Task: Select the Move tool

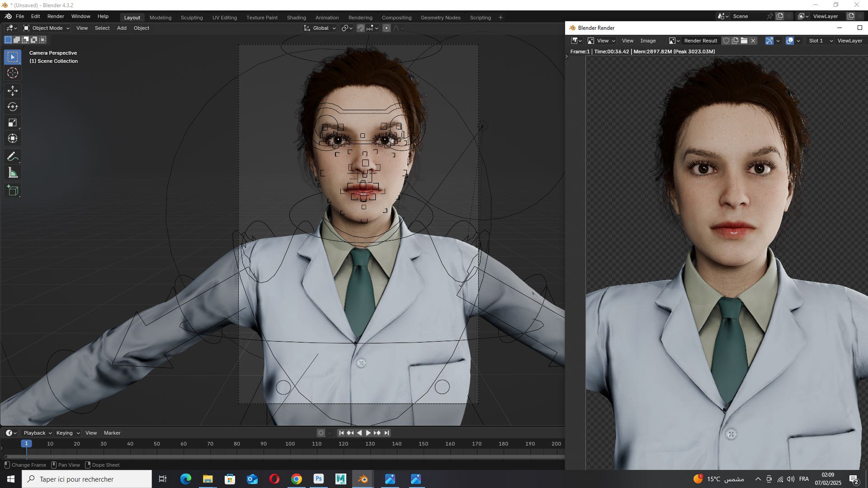Action: coord(13,91)
